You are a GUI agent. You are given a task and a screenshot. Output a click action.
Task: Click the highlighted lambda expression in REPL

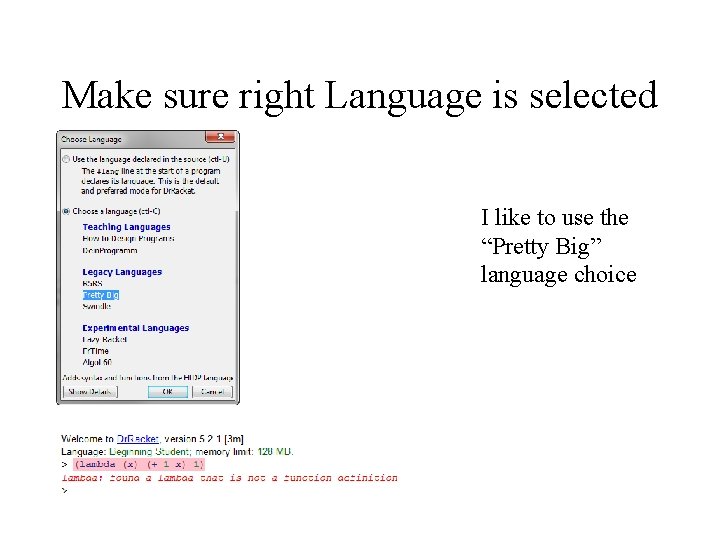[139, 464]
